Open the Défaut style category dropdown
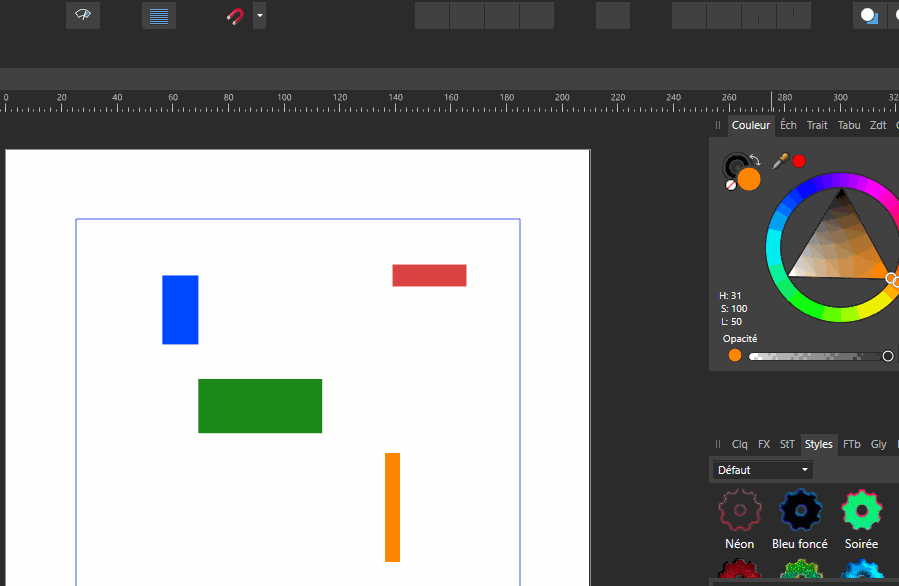 762,470
